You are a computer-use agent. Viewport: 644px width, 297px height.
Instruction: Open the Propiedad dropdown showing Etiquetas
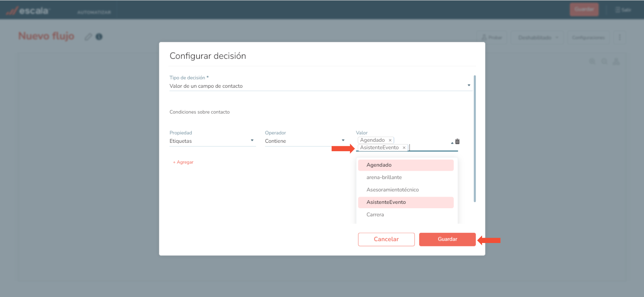pyautogui.click(x=212, y=141)
